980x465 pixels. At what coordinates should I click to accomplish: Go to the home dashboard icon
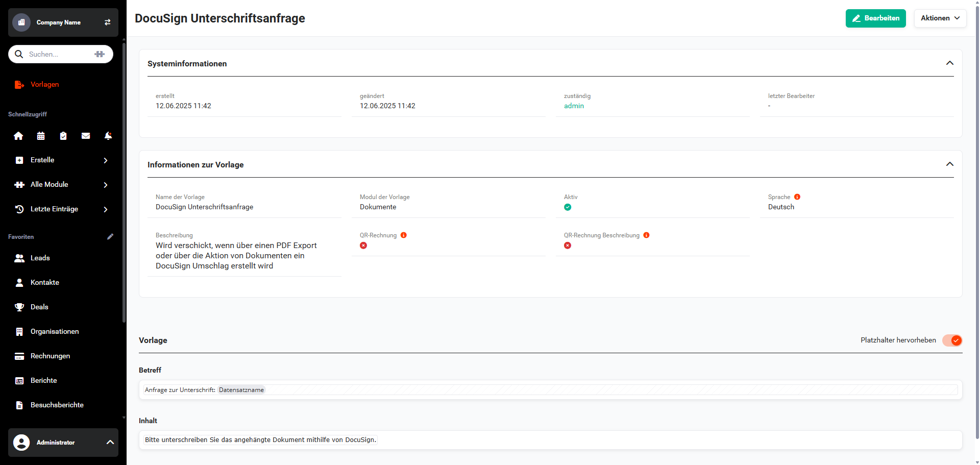click(x=18, y=136)
